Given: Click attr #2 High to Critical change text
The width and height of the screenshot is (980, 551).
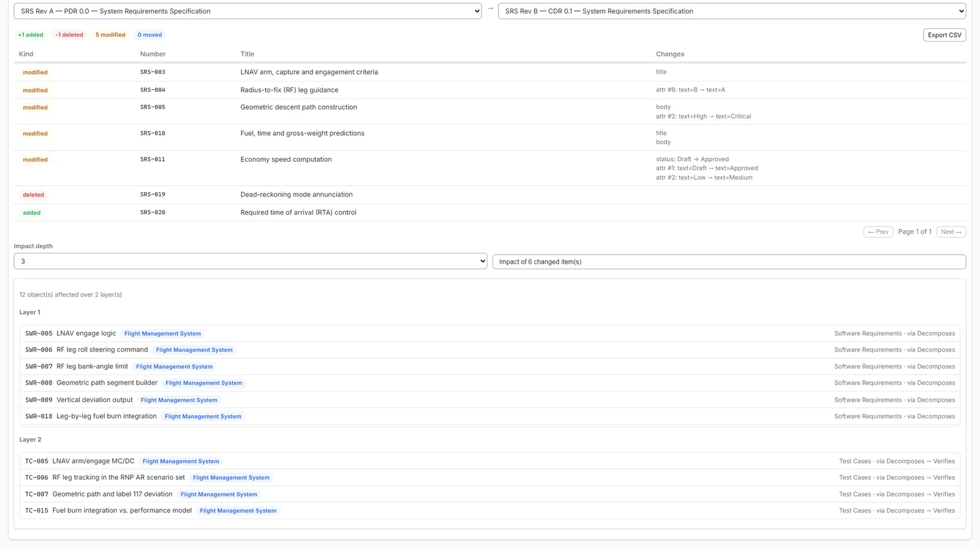Looking at the screenshot, I should pos(703,116).
